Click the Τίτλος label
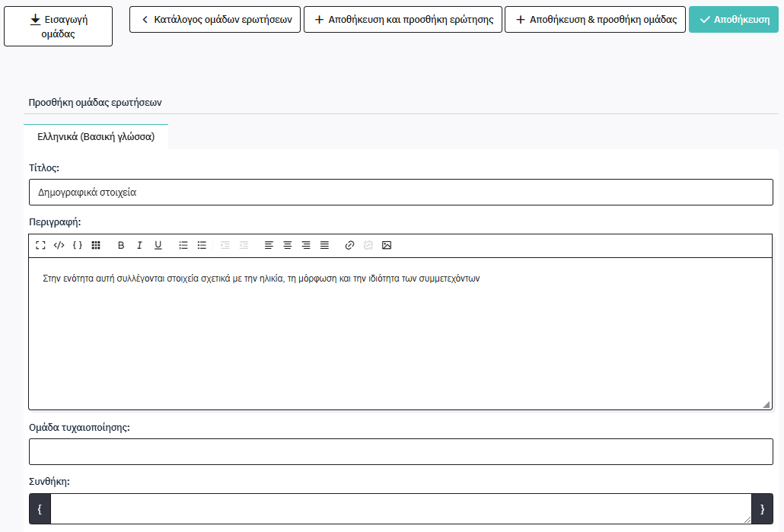 (x=44, y=168)
